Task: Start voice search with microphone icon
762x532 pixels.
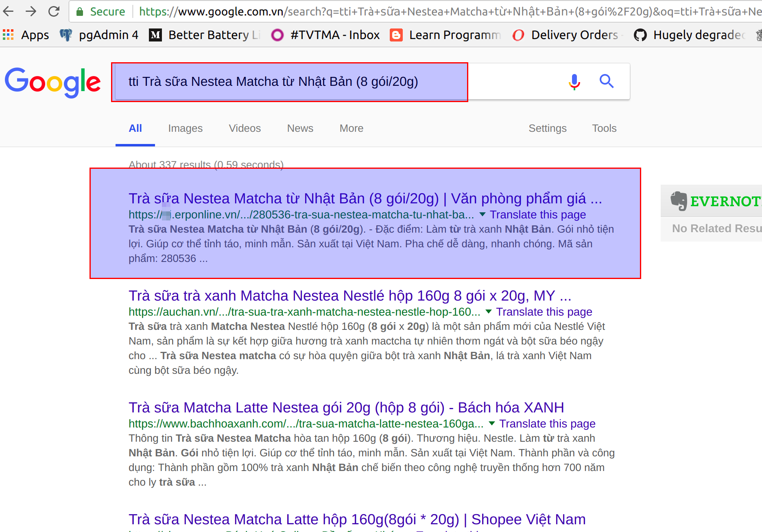Action: click(574, 81)
